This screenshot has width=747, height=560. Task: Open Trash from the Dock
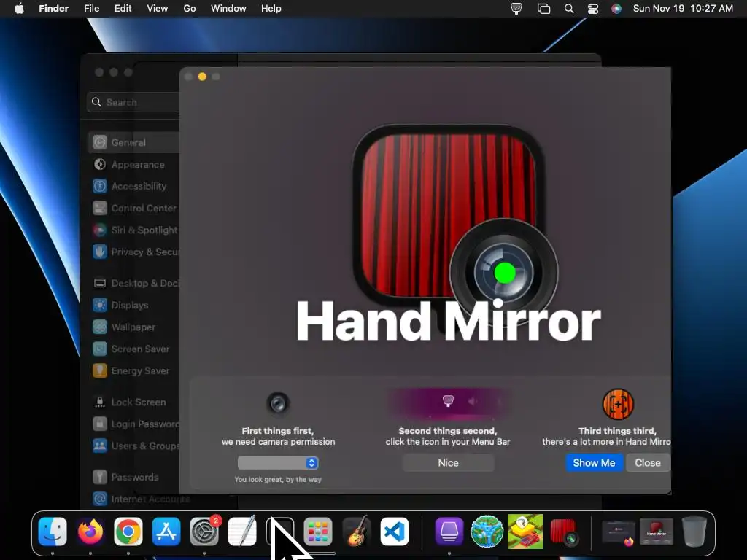tap(694, 531)
